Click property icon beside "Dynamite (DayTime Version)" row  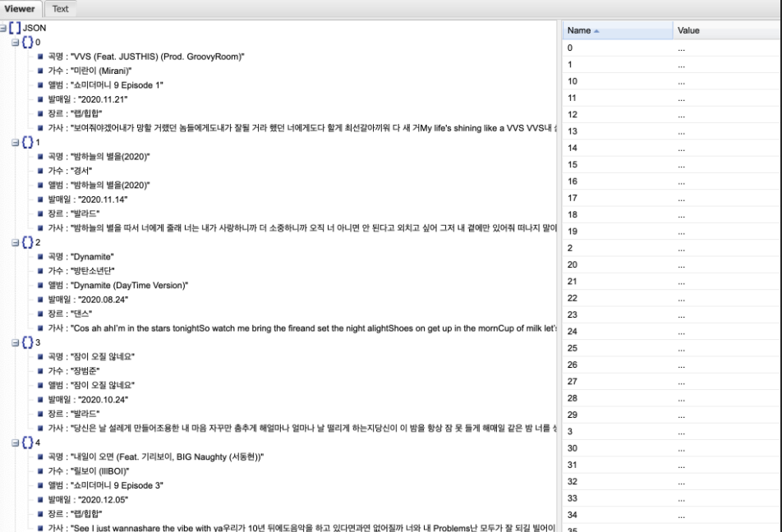coord(40,285)
